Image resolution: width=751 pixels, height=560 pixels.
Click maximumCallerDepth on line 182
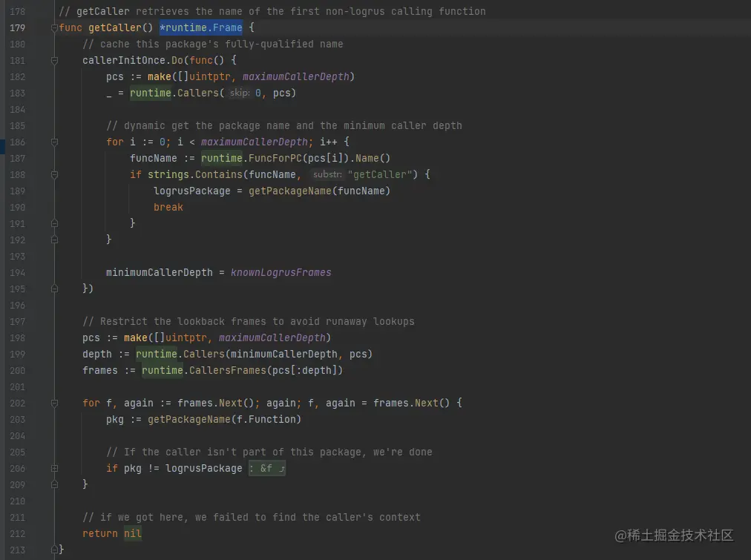[x=295, y=76]
